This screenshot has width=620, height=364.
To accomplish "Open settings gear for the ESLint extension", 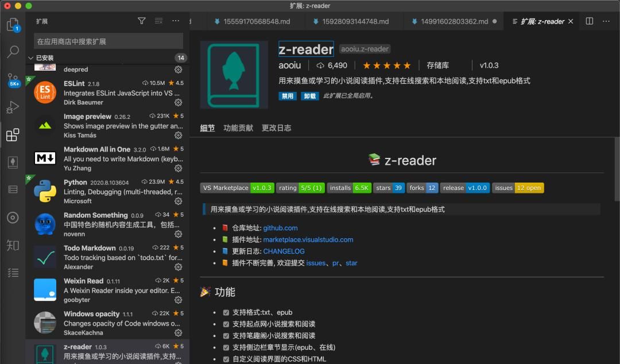I will tap(178, 102).
